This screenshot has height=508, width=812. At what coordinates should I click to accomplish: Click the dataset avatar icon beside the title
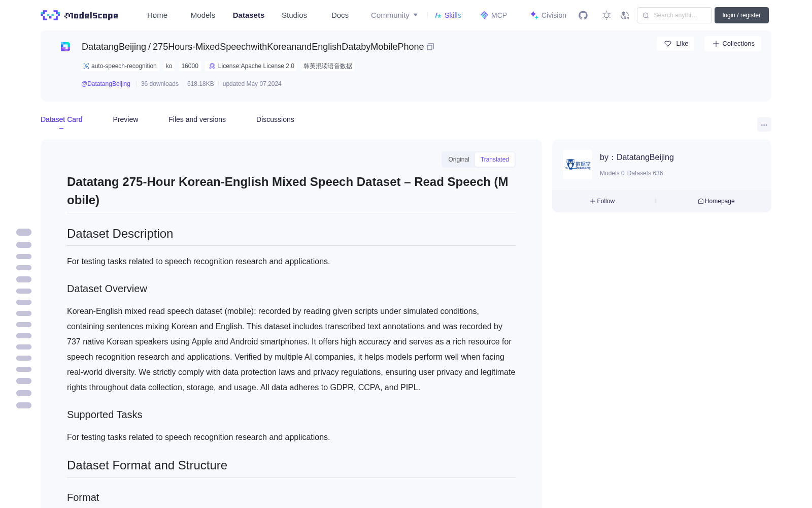[x=65, y=47]
